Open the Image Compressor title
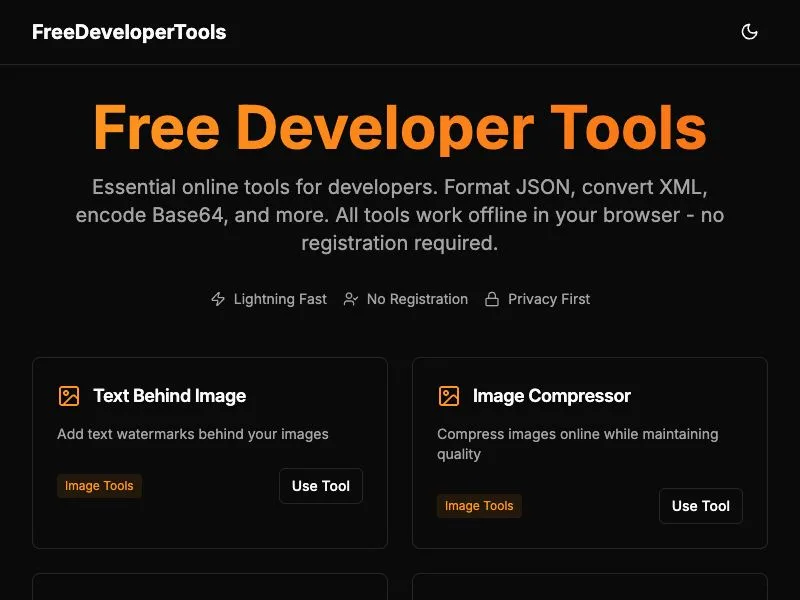This screenshot has height=600, width=800. pyautogui.click(x=552, y=396)
